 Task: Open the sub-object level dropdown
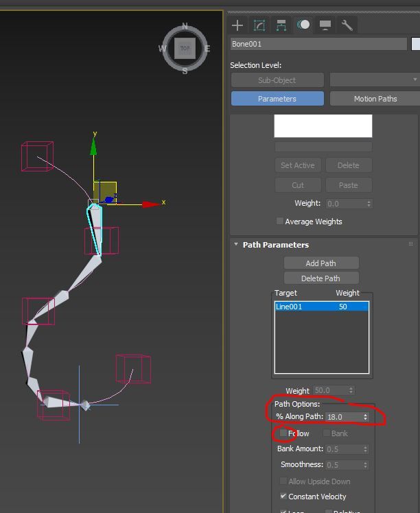tap(375, 80)
